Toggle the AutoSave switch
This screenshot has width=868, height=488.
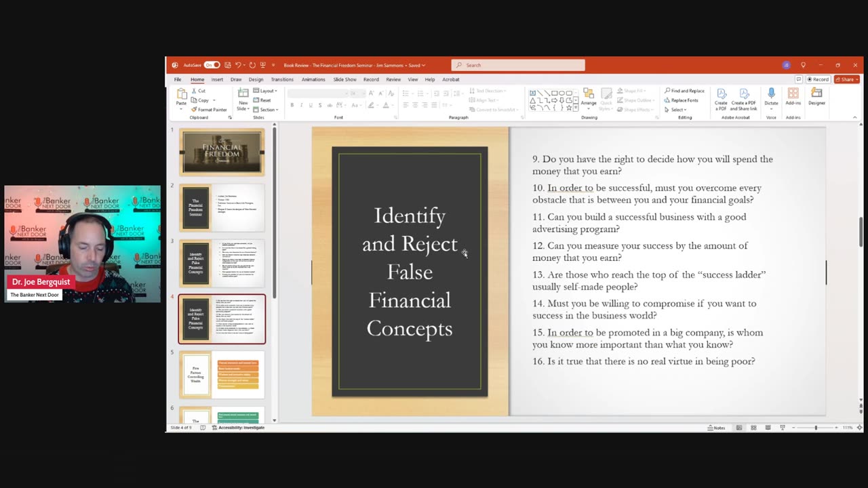pos(212,65)
